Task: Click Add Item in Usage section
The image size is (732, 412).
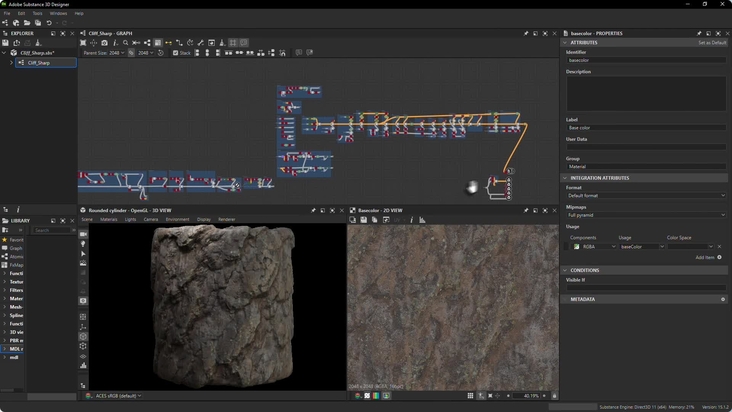Action: (705, 257)
